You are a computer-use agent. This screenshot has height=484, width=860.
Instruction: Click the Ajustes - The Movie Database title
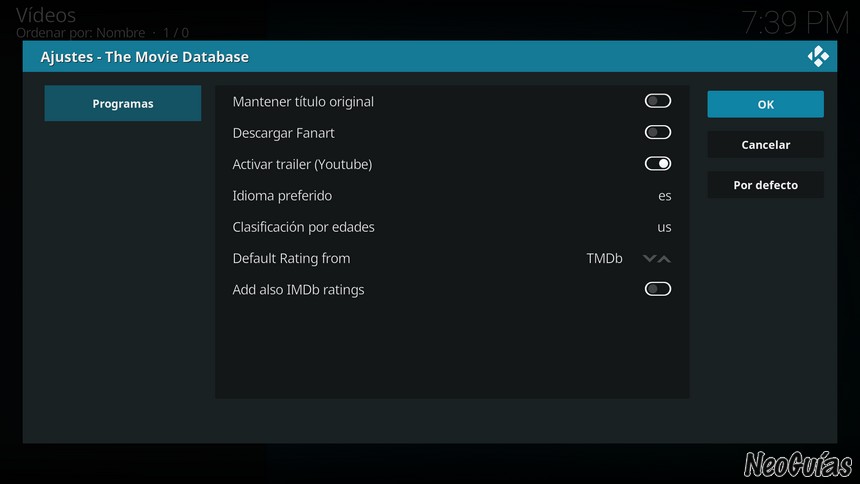click(x=144, y=57)
